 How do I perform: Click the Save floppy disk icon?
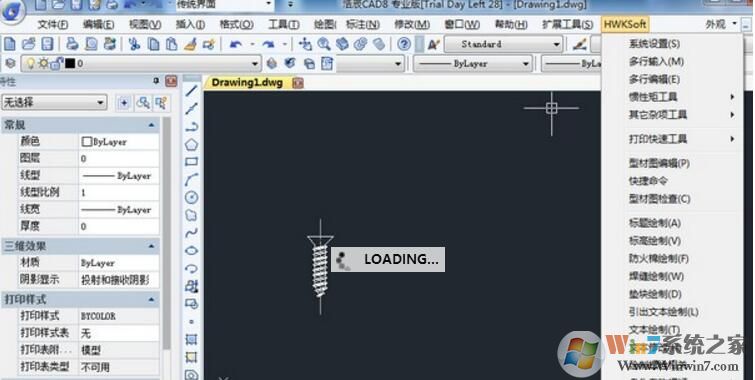point(47,45)
